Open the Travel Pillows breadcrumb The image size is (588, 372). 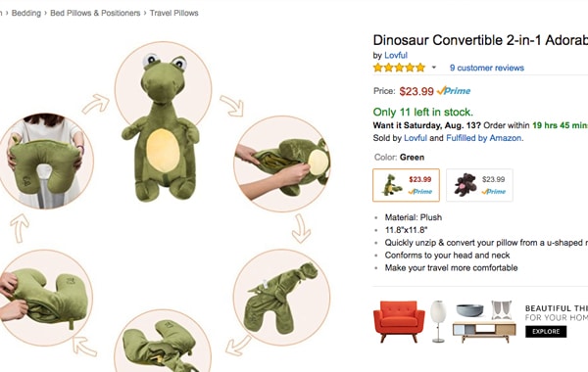click(174, 13)
